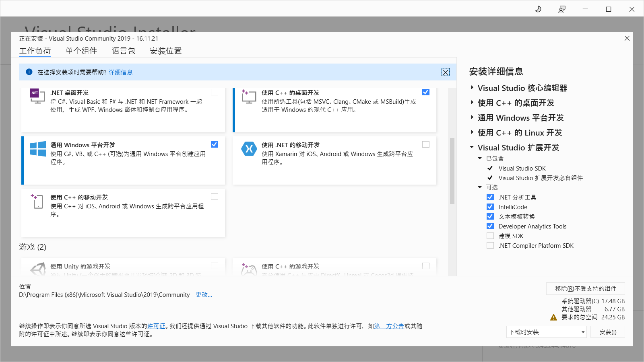Select the Xamarin icon for .NET 移动开发
This screenshot has width=644, height=362.
point(249,149)
